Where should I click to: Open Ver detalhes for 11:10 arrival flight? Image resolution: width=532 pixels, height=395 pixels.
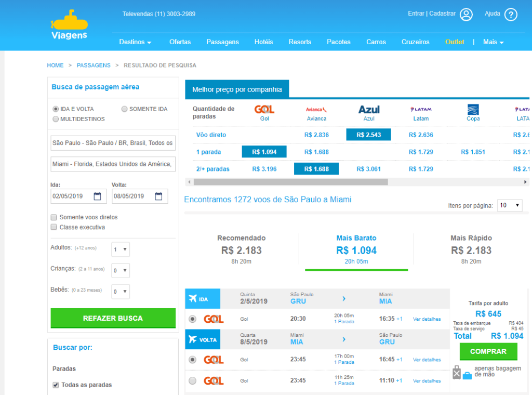click(x=427, y=381)
